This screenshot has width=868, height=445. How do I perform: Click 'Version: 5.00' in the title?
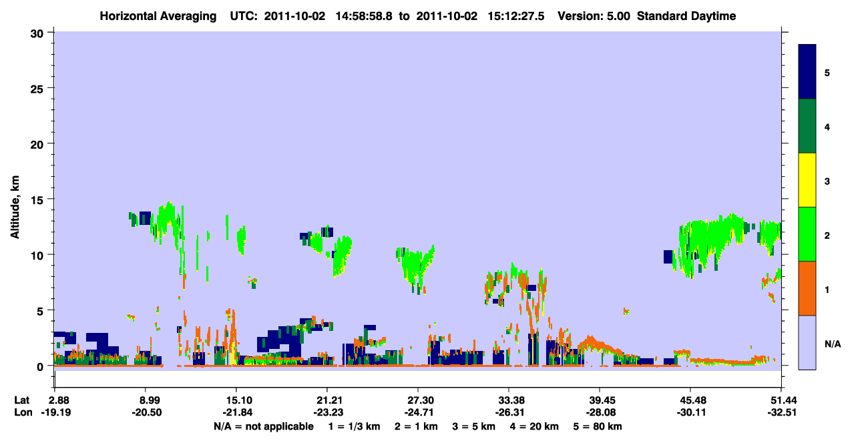pos(594,16)
